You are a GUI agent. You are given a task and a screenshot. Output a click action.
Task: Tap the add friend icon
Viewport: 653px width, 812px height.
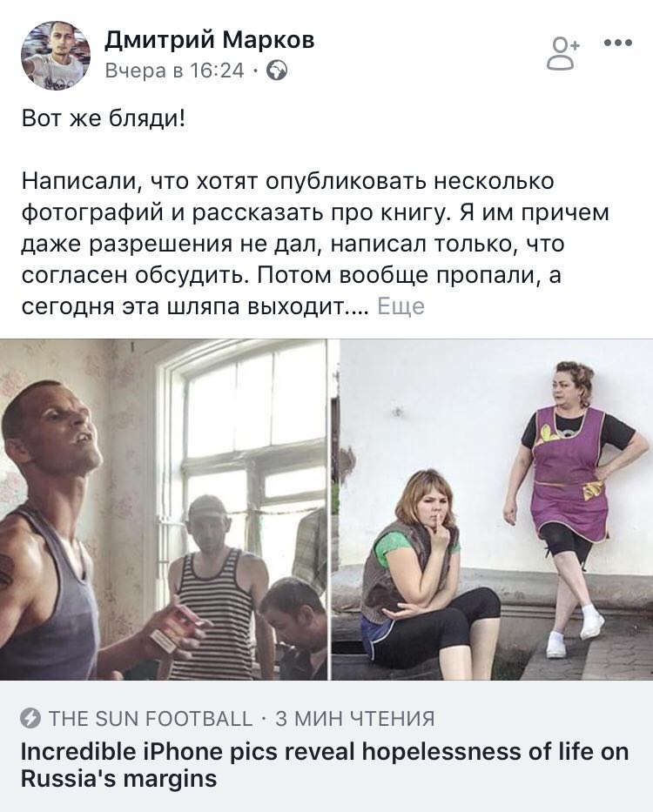[562, 52]
